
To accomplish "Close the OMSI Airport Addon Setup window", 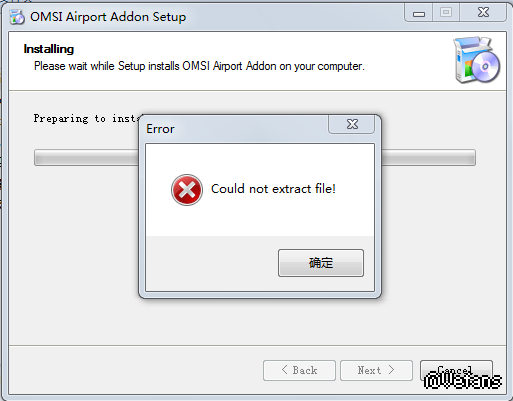I will (x=483, y=13).
